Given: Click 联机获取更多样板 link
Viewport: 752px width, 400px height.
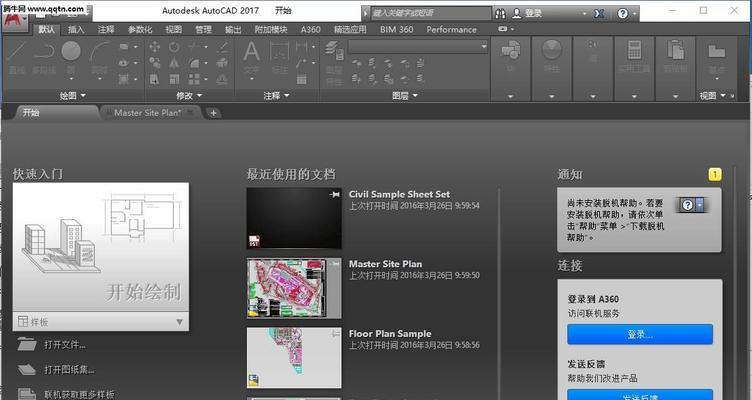Looking at the screenshot, I should (79, 394).
